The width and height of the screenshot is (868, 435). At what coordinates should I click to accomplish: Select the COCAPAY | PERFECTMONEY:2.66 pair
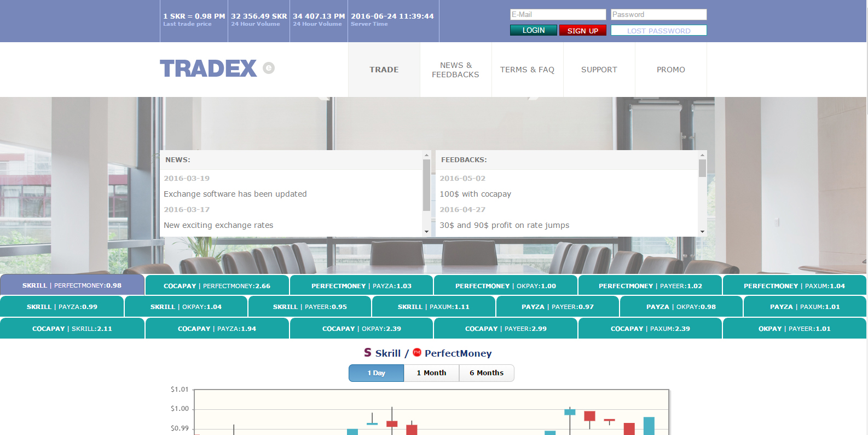click(217, 285)
